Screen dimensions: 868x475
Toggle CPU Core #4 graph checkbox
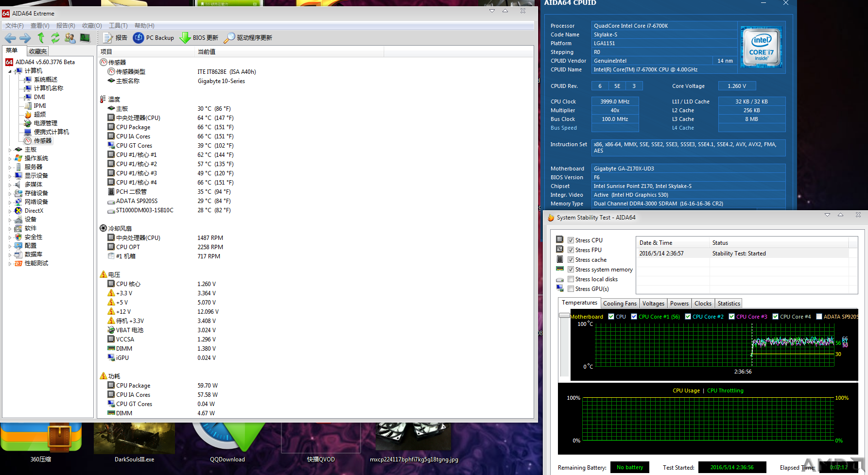[x=775, y=317]
